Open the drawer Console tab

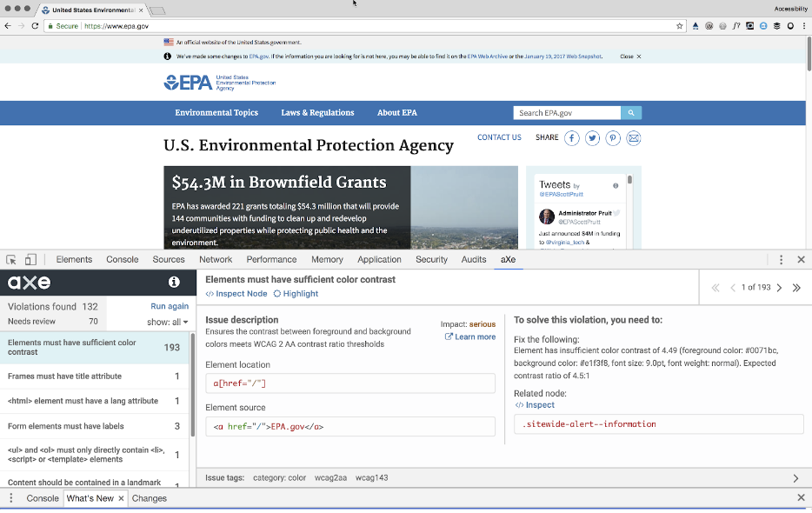43,498
